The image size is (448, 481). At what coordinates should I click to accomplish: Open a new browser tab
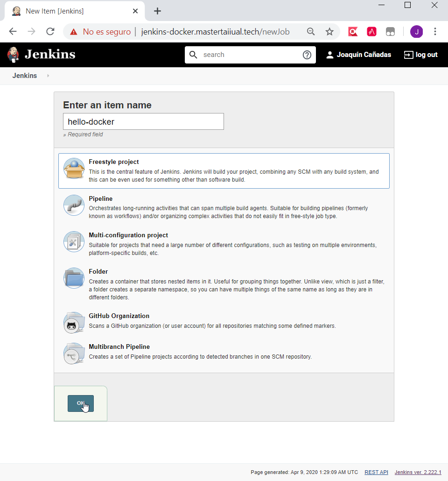pyautogui.click(x=157, y=11)
